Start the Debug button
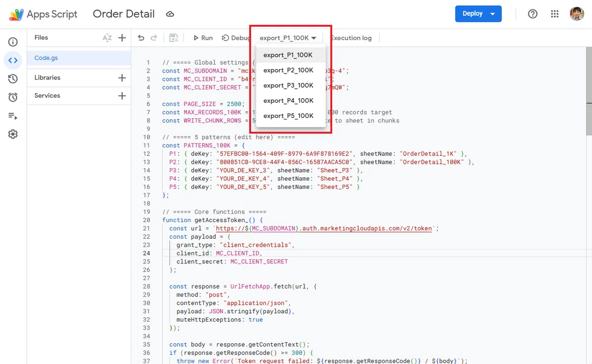 pos(236,38)
